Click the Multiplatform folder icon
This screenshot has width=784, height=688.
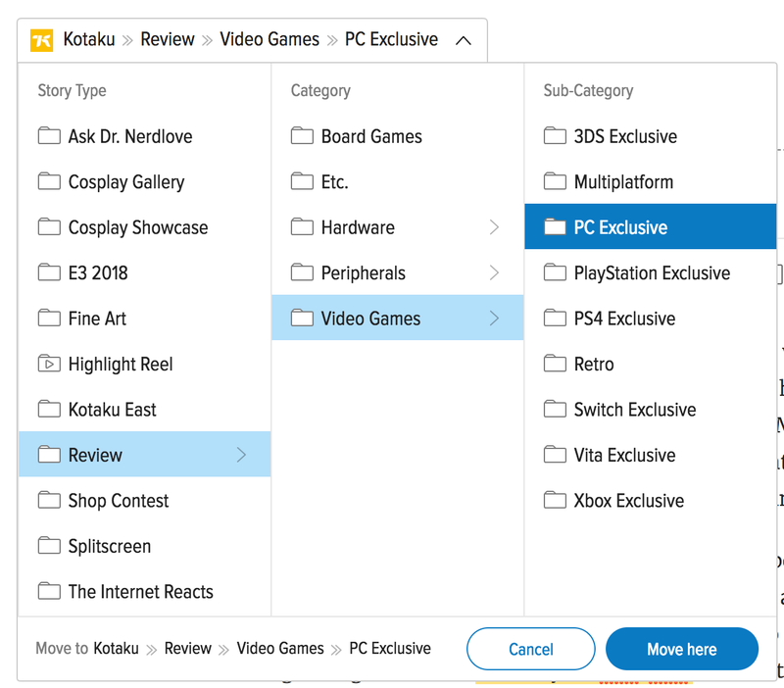click(x=555, y=181)
